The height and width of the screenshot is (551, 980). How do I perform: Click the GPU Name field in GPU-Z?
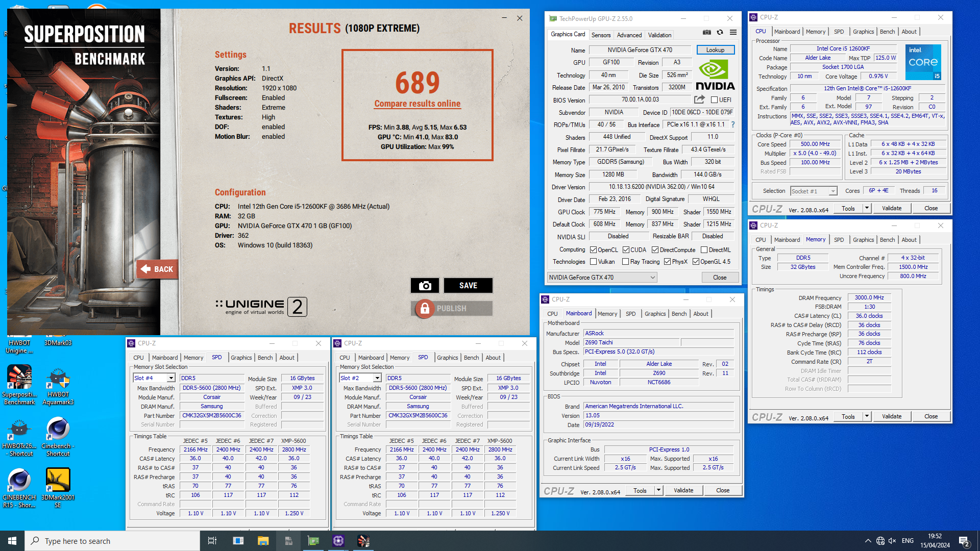640,50
